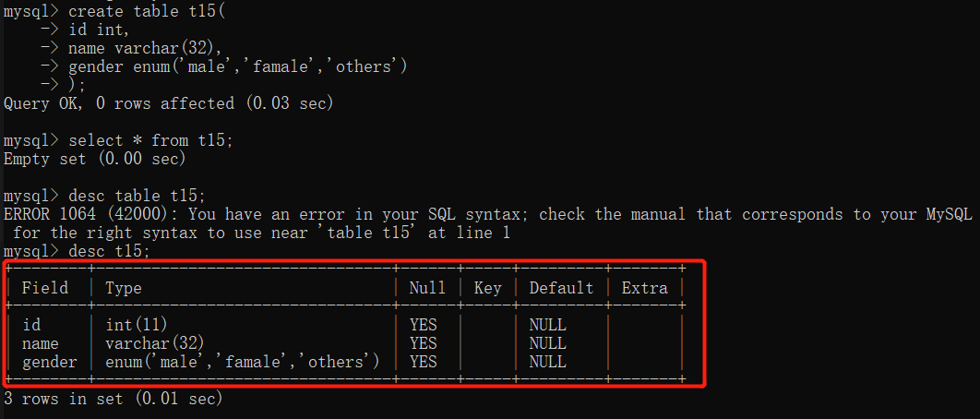
Task: Click the YES value in the id row
Action: click(x=423, y=325)
